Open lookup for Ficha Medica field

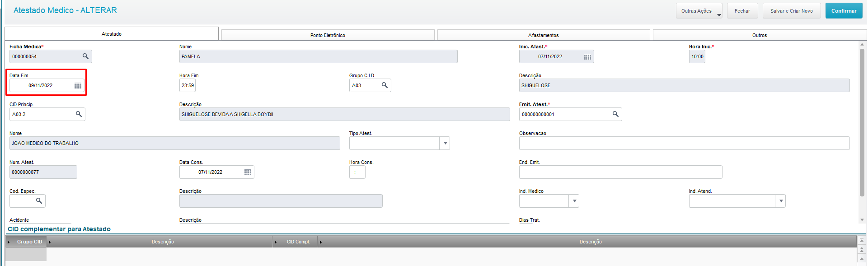click(x=85, y=56)
